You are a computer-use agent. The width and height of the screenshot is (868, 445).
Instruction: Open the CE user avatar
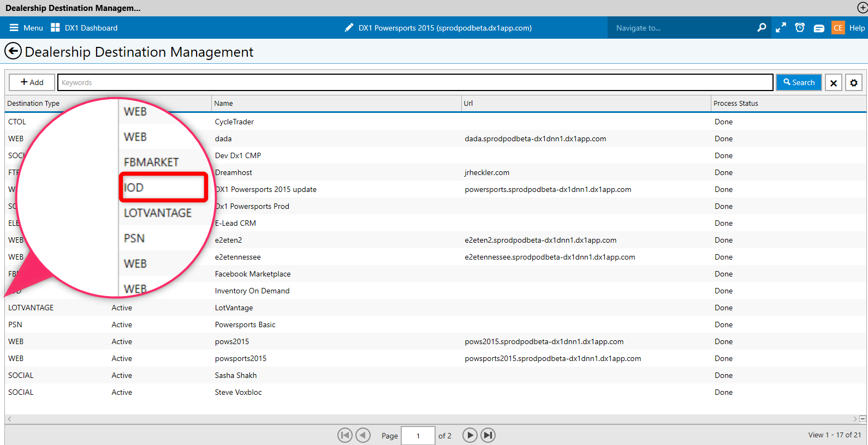point(838,28)
